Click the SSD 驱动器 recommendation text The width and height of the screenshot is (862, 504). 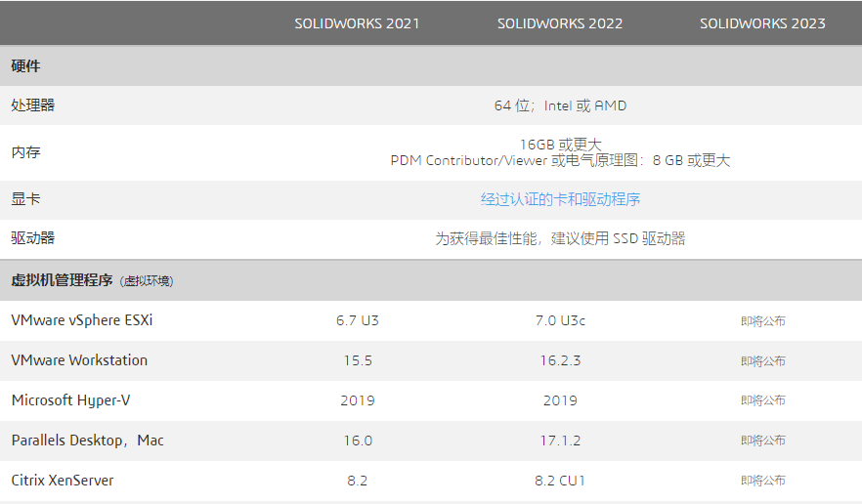click(560, 238)
